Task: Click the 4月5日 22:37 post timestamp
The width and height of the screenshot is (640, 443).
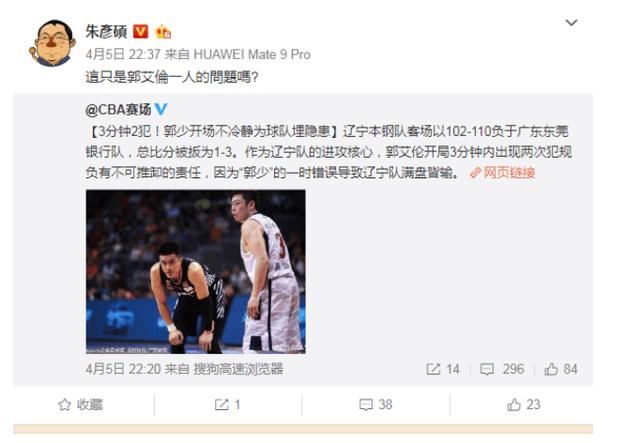Action: pos(123,54)
